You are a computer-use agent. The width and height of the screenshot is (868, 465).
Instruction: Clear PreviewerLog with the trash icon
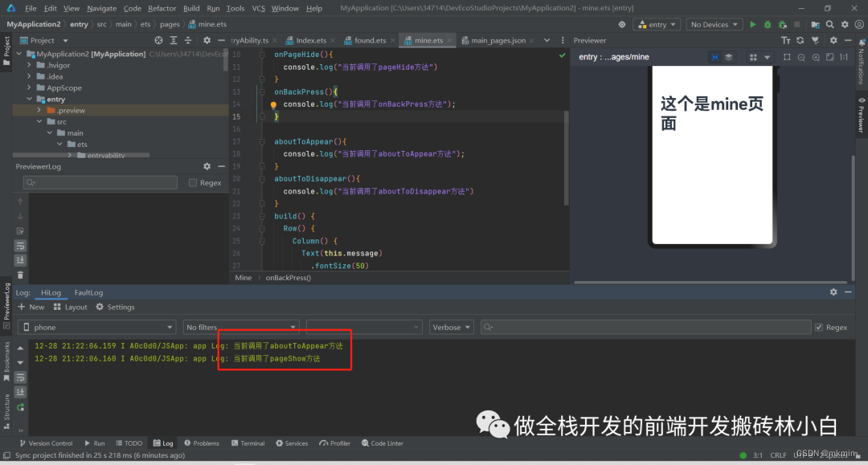20,275
